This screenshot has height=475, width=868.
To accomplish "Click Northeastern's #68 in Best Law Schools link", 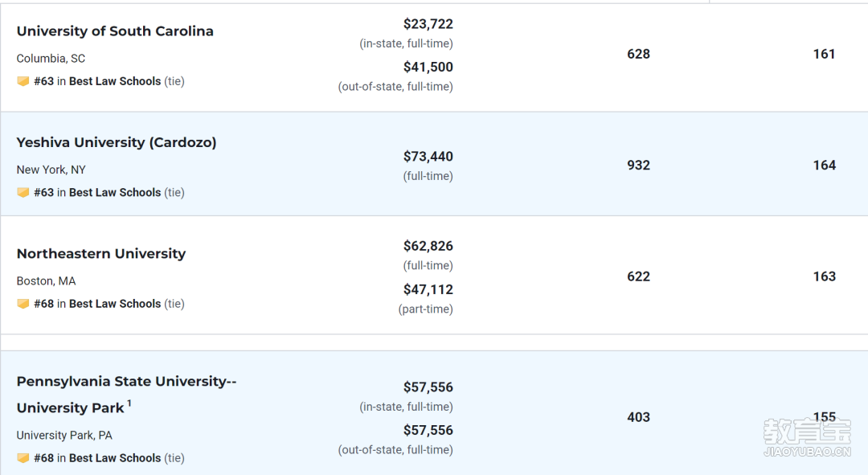I will [97, 304].
